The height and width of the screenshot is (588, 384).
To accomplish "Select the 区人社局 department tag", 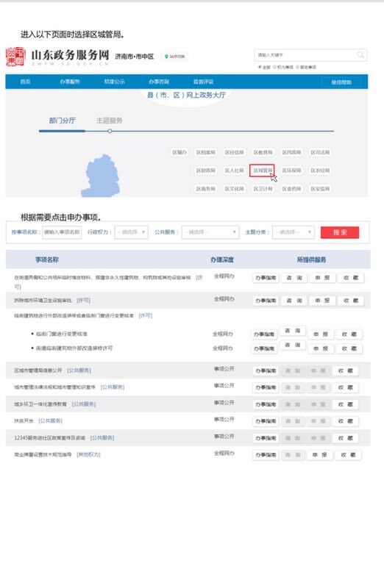I will pyautogui.click(x=234, y=171).
